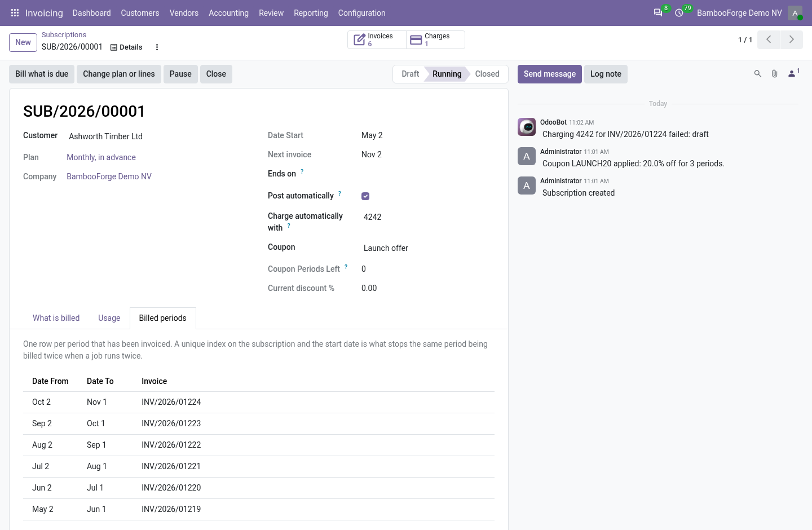Toggle Post automatically checkbox
Viewport: 812px width, 530px height.
click(365, 196)
